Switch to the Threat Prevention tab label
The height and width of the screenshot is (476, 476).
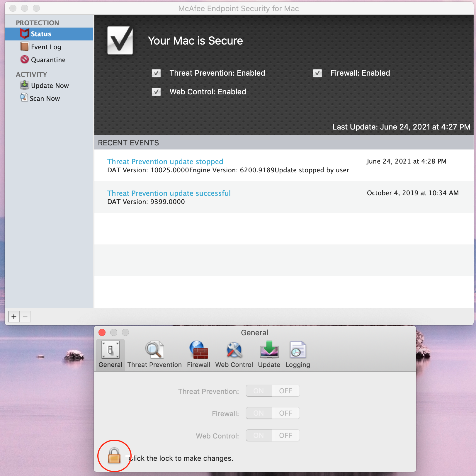[x=154, y=365]
